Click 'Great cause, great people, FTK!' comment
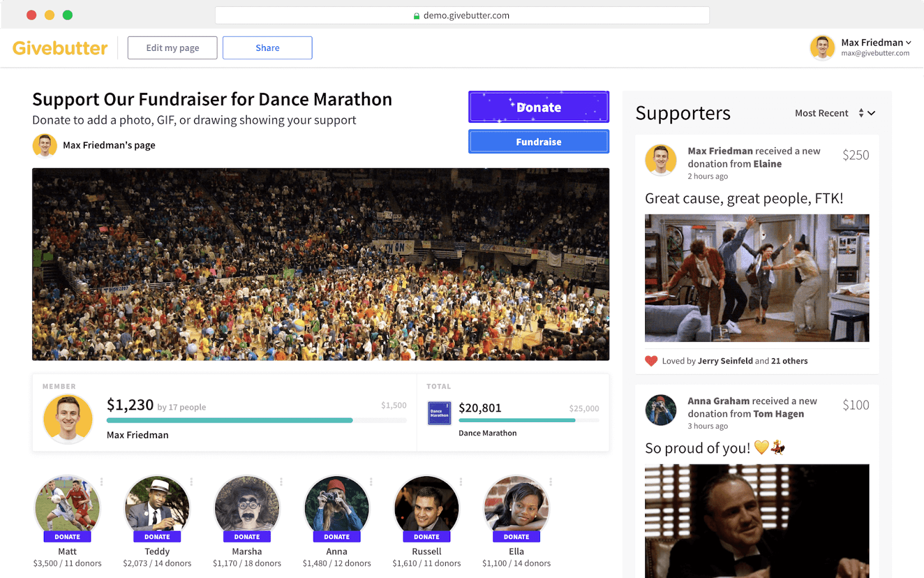 coord(744,199)
